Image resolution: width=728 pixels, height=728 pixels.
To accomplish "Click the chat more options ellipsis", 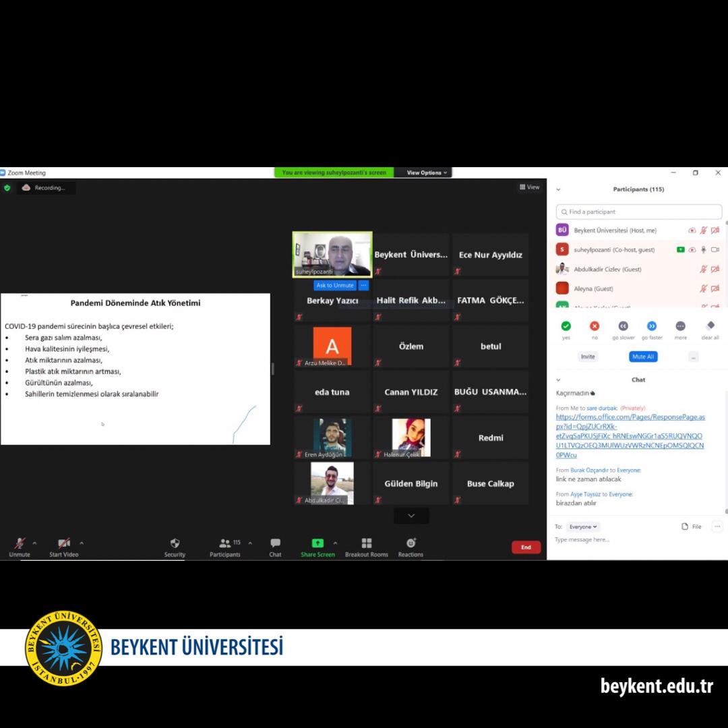I will coord(717,526).
